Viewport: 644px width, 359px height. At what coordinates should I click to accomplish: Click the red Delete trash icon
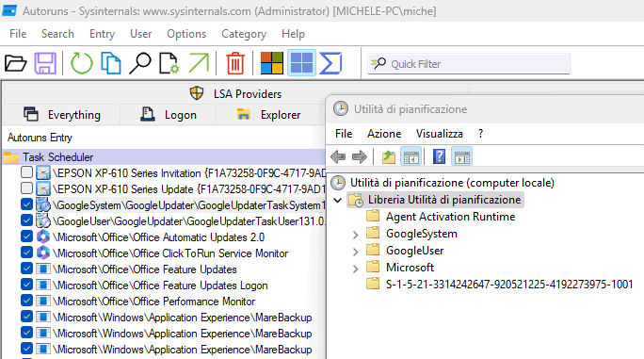[x=235, y=64]
